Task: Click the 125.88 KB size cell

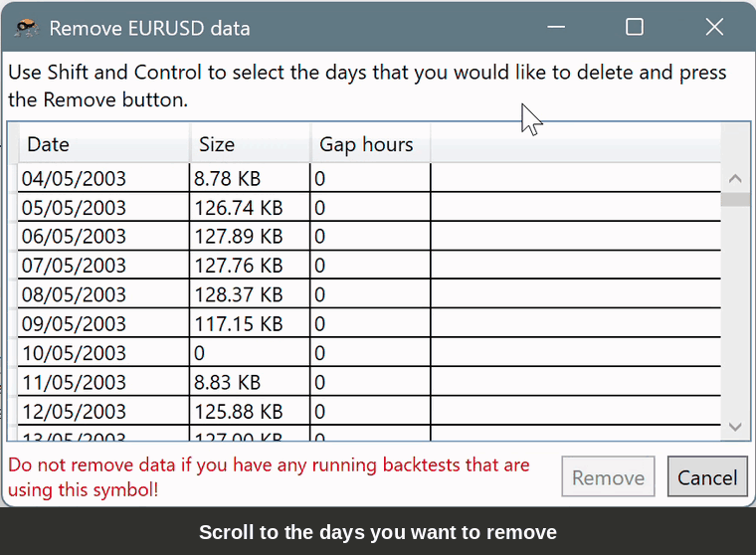Action: (250, 412)
